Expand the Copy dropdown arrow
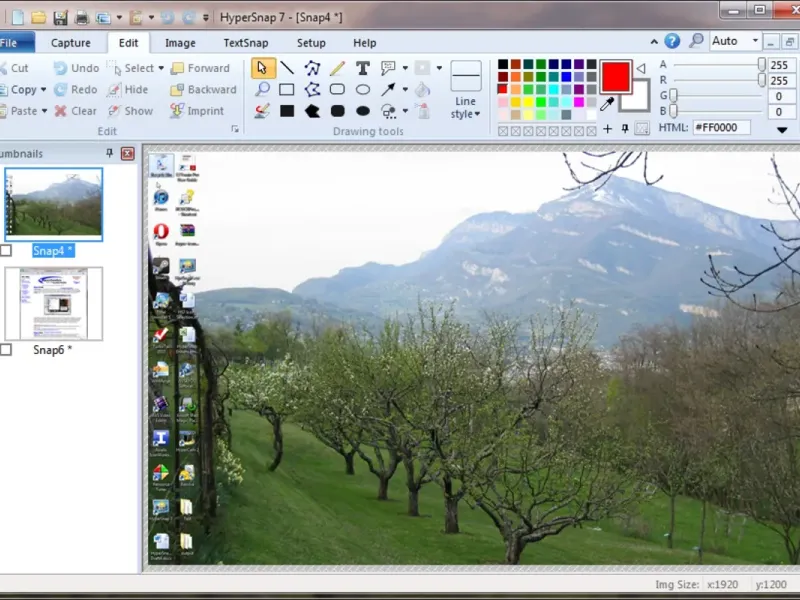Image resolution: width=800 pixels, height=600 pixels. [x=43, y=90]
